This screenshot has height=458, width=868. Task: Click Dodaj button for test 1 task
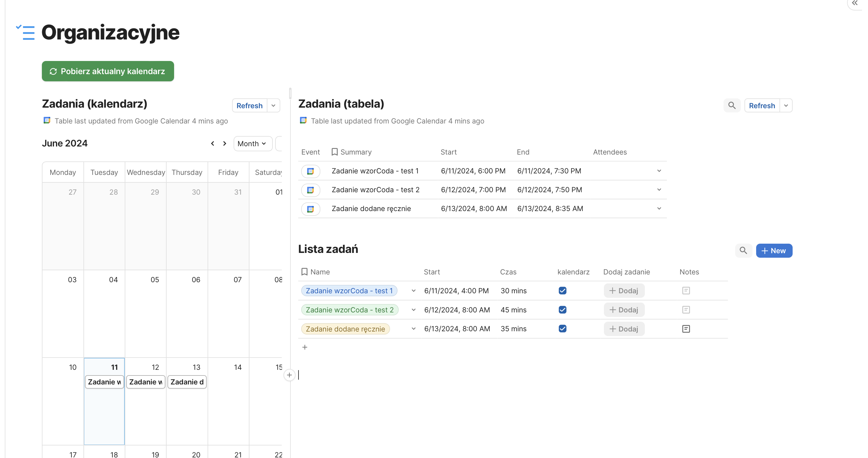[x=624, y=291]
